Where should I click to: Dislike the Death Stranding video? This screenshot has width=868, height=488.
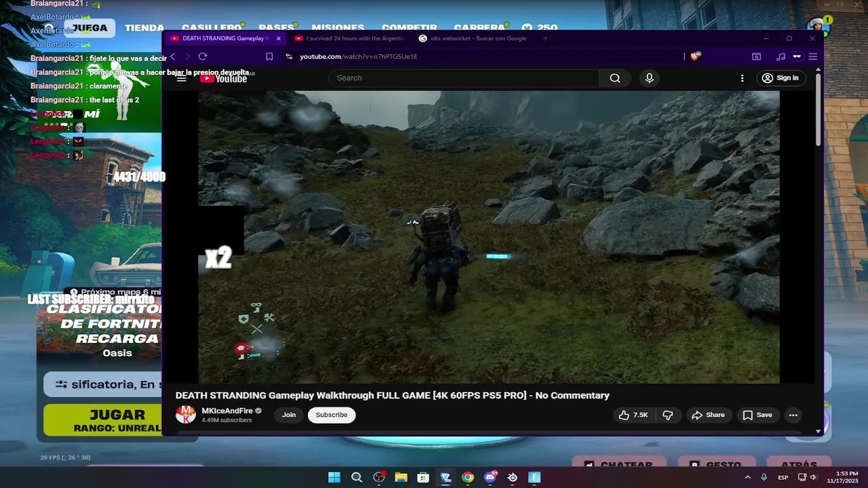pos(668,415)
